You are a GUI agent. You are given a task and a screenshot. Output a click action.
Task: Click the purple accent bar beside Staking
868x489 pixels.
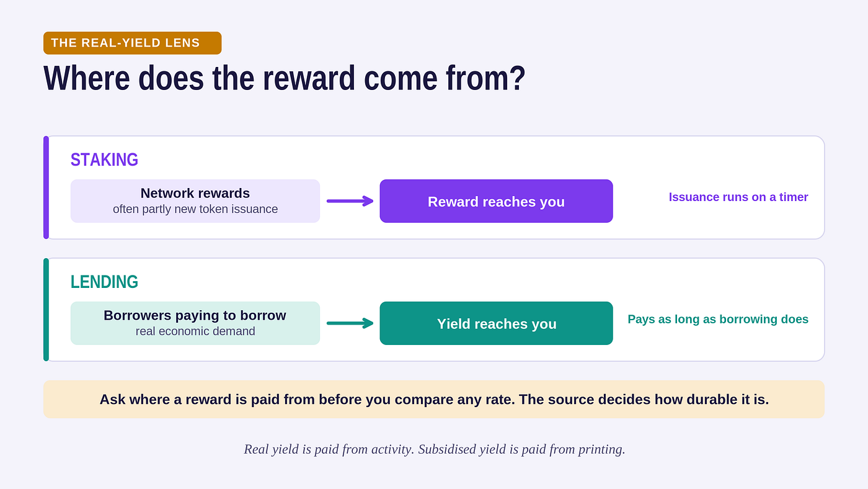pos(46,187)
